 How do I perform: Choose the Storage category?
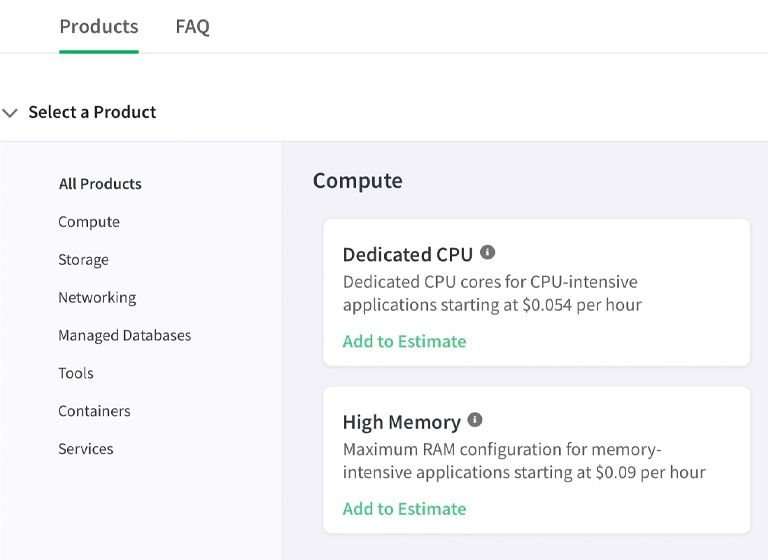point(83,260)
